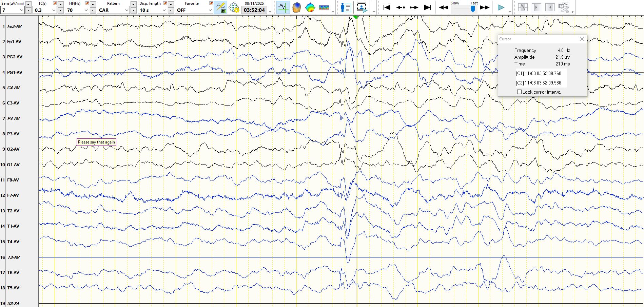Click the green event marker above the trace
This screenshot has width=644, height=307.
pos(355,17)
